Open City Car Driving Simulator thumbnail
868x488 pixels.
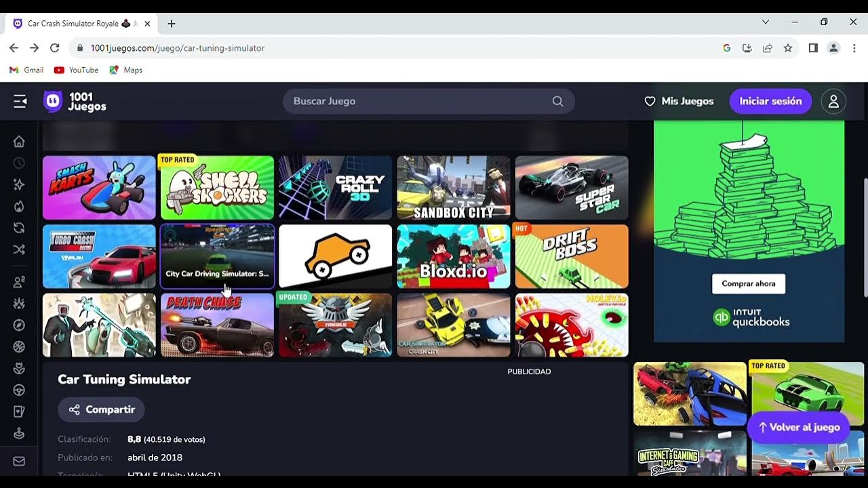pyautogui.click(x=217, y=256)
